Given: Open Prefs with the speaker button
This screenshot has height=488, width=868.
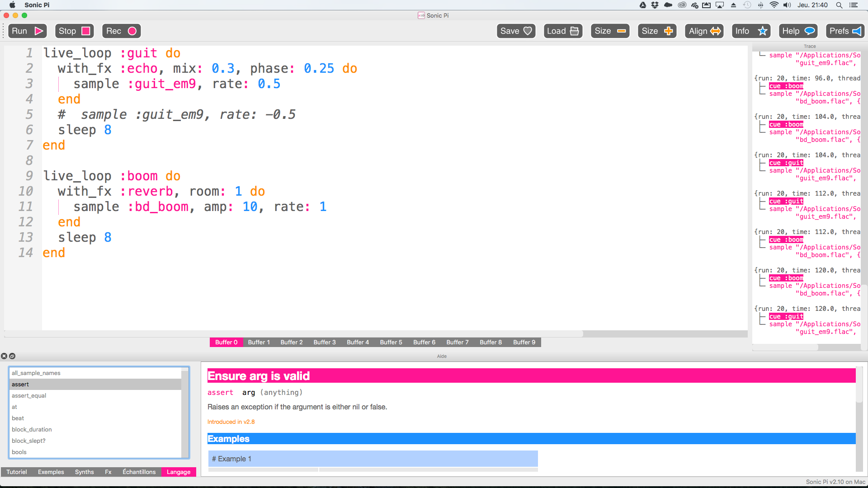Looking at the screenshot, I should pos(845,31).
